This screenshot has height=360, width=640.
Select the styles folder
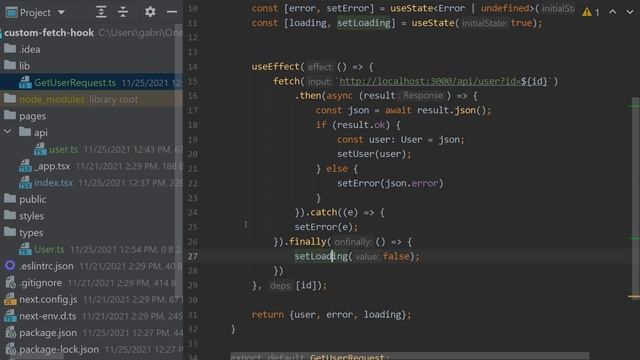coord(31,216)
